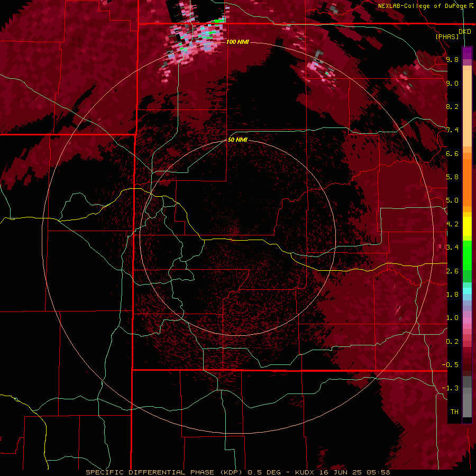Click the KUDX station identifier

(305, 472)
